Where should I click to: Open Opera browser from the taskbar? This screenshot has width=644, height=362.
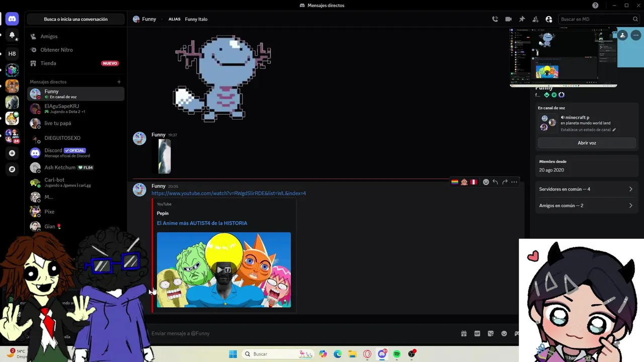(367, 354)
